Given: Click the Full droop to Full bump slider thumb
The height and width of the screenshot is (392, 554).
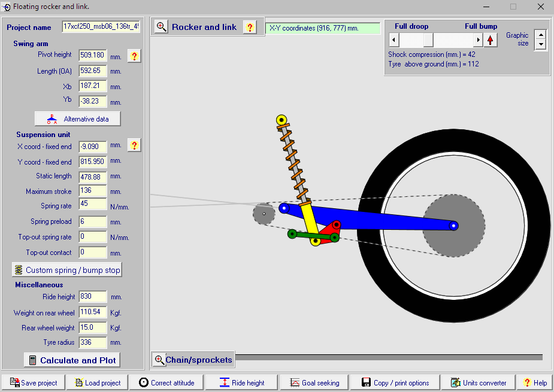Looking at the screenshot, I should click(428, 40).
